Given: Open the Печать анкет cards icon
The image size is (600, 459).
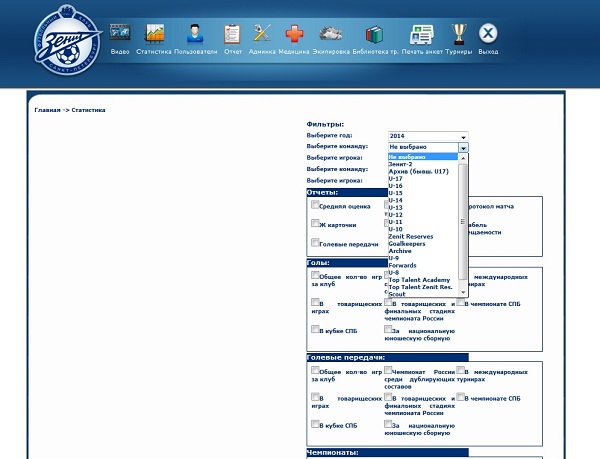Looking at the screenshot, I should coord(422,34).
